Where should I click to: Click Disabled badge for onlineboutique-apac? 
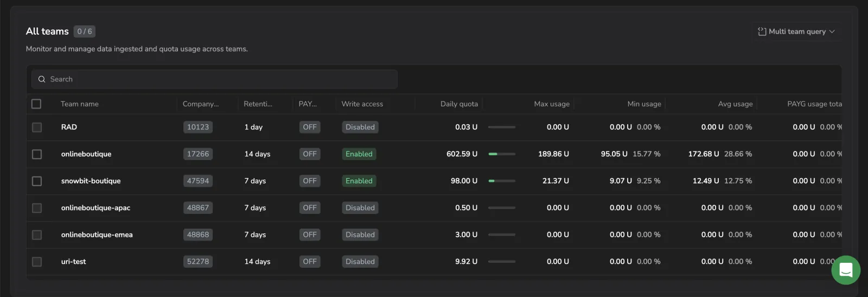(x=360, y=208)
